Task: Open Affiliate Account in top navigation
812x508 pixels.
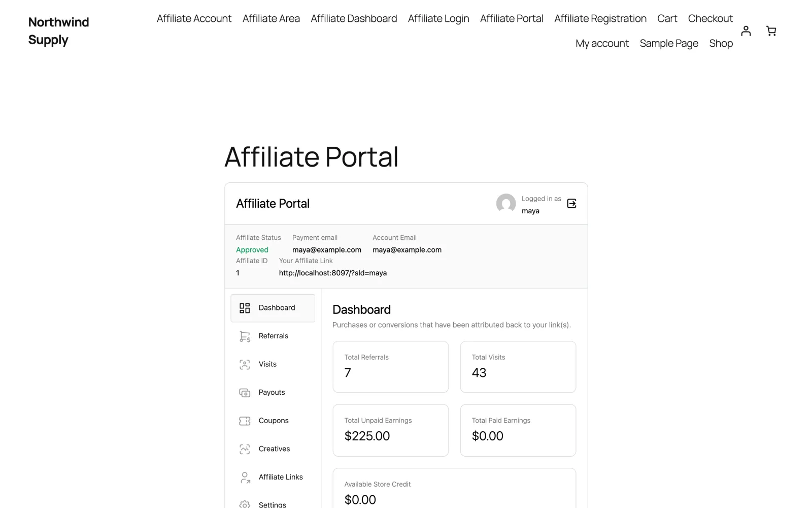Action: [x=194, y=19]
